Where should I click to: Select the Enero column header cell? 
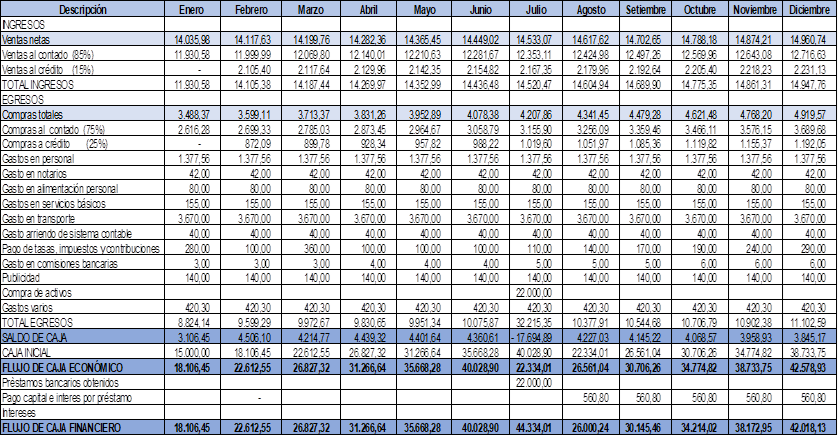pos(193,9)
